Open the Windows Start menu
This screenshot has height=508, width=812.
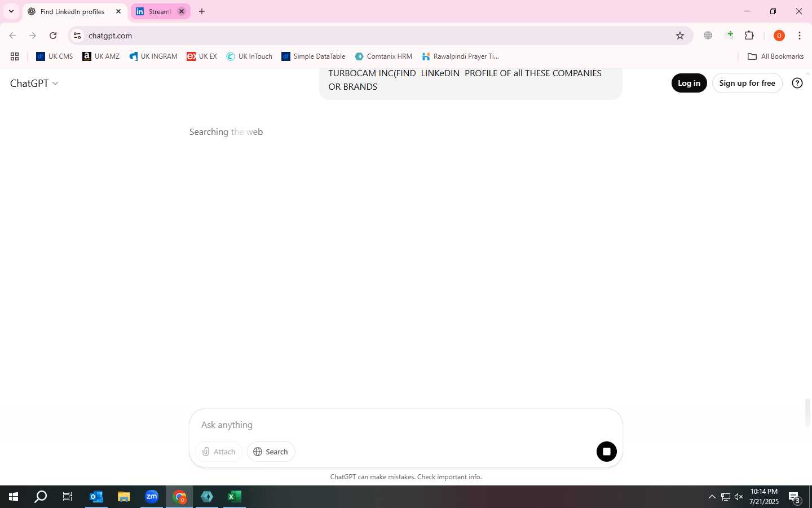[14, 497]
